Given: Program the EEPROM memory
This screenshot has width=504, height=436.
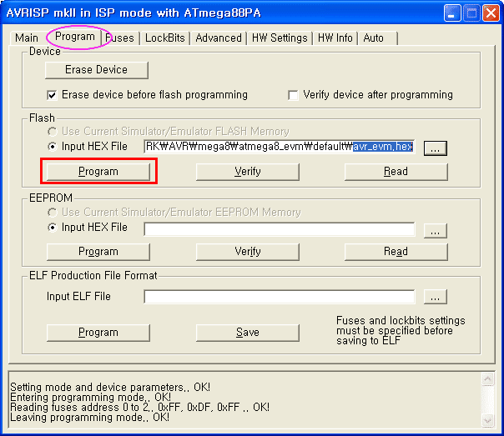Looking at the screenshot, I should (98, 252).
